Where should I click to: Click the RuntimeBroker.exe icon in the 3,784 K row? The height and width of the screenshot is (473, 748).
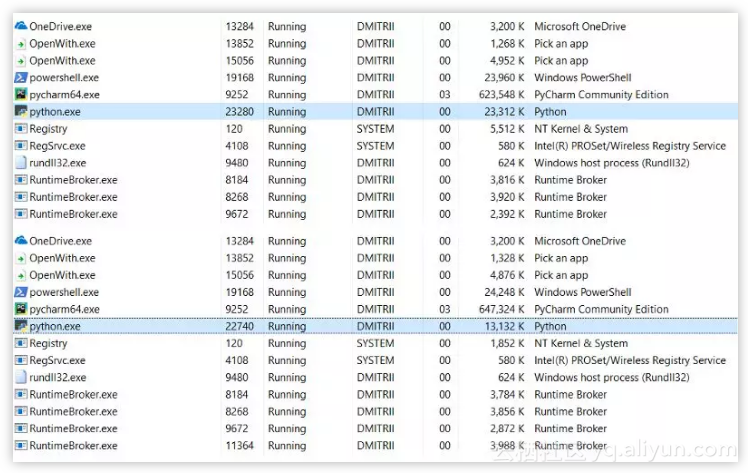click(21, 394)
